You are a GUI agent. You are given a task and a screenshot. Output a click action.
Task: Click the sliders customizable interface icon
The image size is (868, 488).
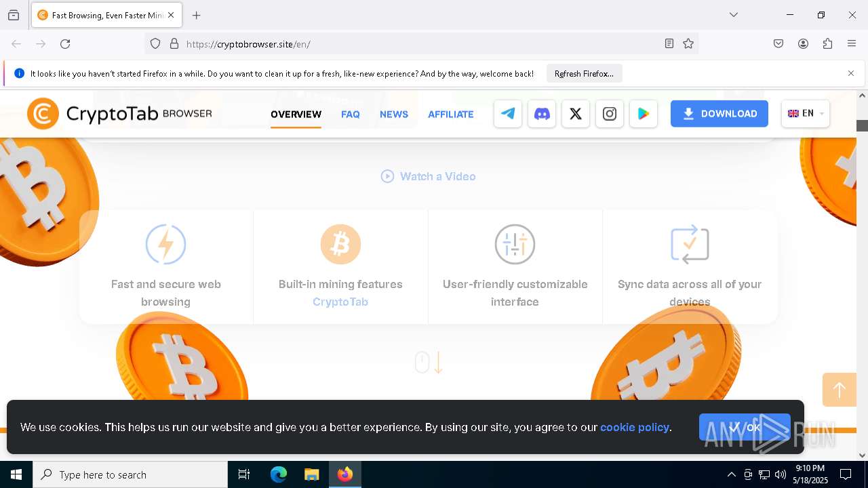pyautogui.click(x=515, y=244)
